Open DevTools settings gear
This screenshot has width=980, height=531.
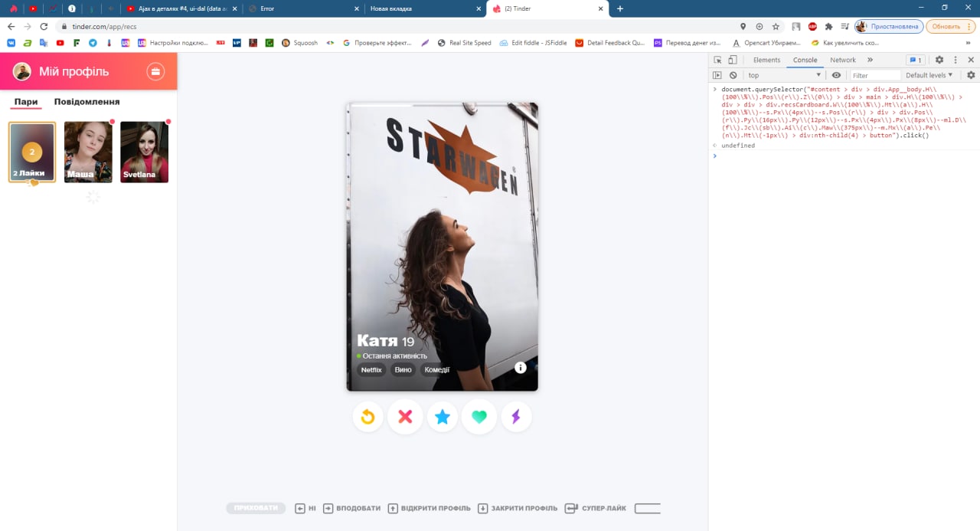[939, 60]
